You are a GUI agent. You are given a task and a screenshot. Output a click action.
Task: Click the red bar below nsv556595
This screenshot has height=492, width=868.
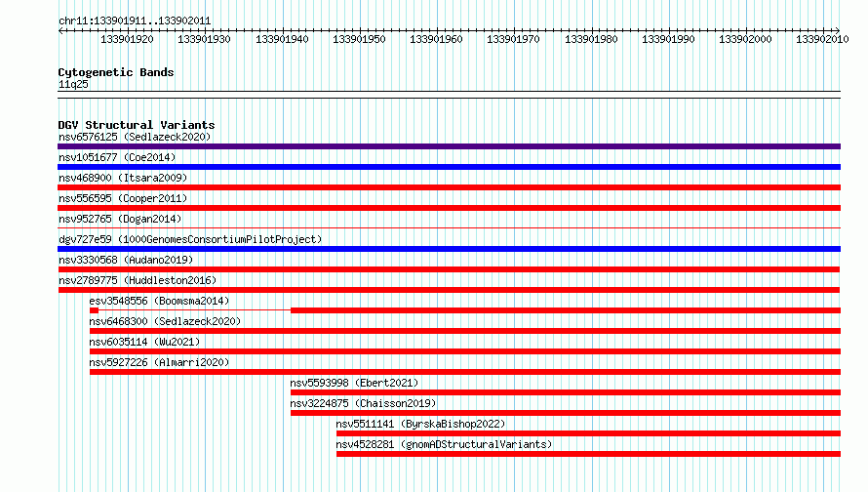pos(449,208)
